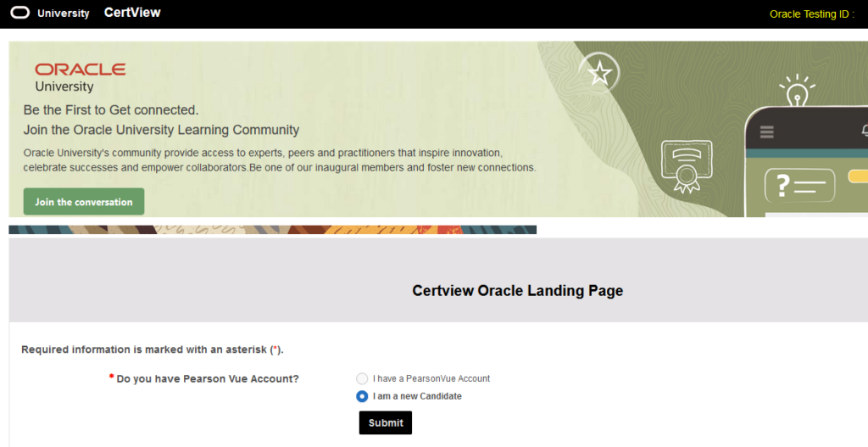The width and height of the screenshot is (868, 447).
Task: Open the CertView title in top bar
Action: (132, 13)
